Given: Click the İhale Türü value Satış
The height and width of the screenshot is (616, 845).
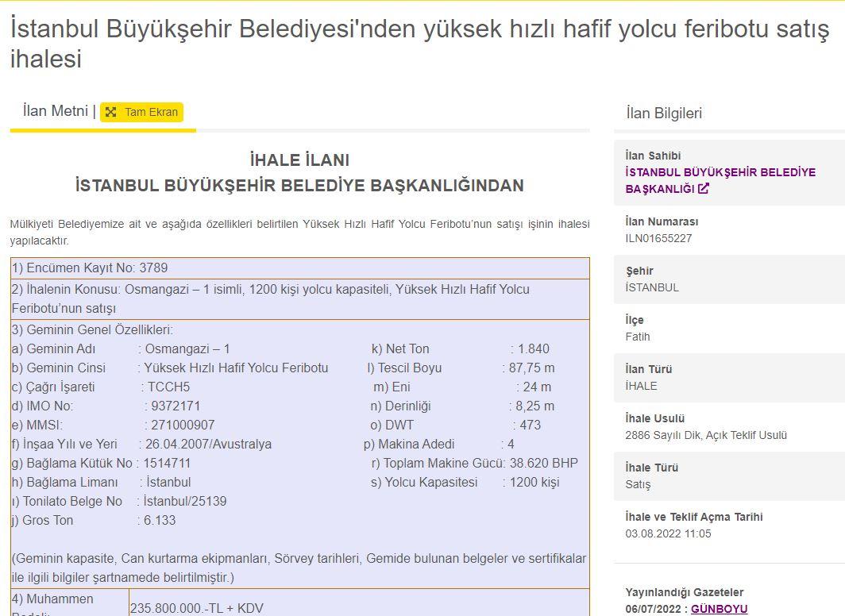Looking at the screenshot, I should 638,484.
